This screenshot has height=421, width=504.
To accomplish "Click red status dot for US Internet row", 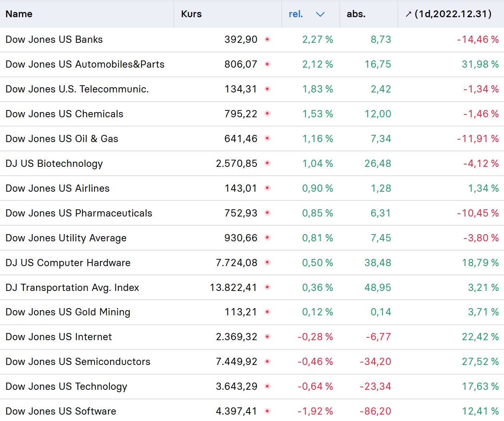I will point(268,337).
